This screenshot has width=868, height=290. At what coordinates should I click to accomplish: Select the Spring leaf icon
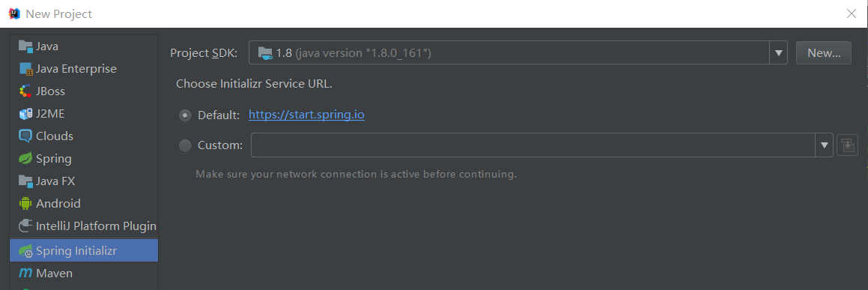click(x=25, y=159)
